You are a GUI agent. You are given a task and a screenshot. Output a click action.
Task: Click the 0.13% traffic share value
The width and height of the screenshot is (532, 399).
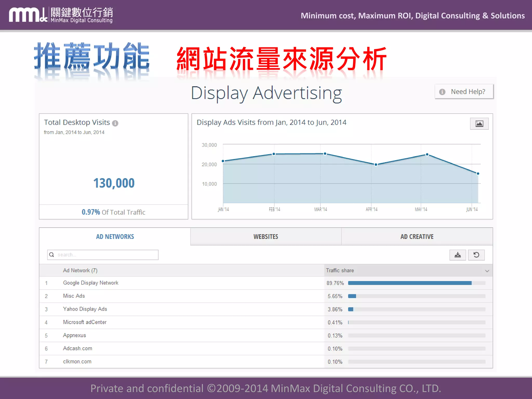coord(335,336)
